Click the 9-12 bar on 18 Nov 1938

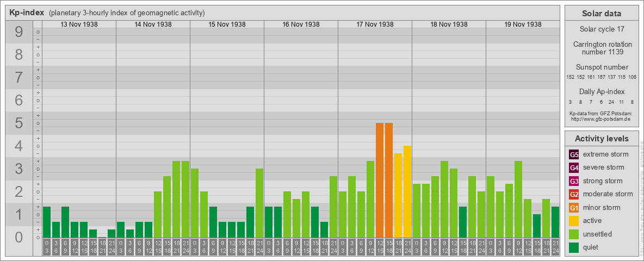click(444, 199)
